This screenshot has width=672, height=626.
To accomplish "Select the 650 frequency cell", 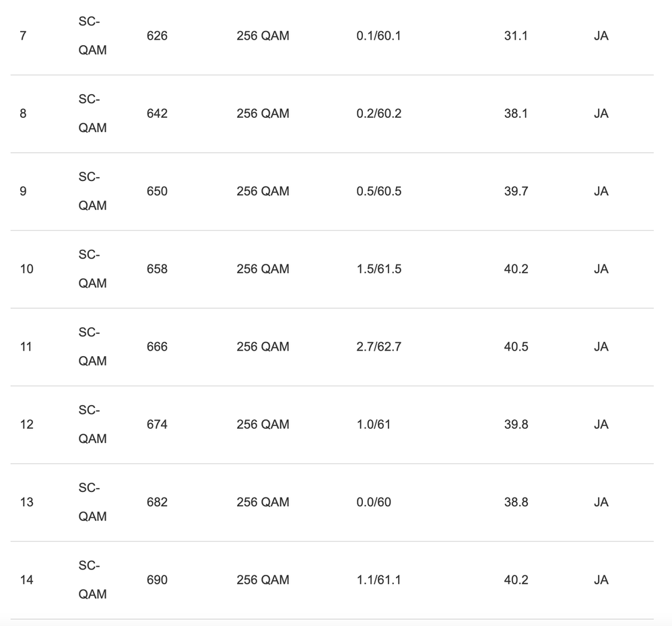I will 157,191.
